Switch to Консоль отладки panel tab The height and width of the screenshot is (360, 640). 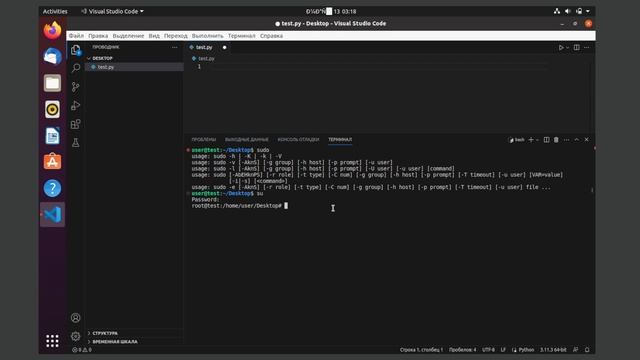point(298,140)
